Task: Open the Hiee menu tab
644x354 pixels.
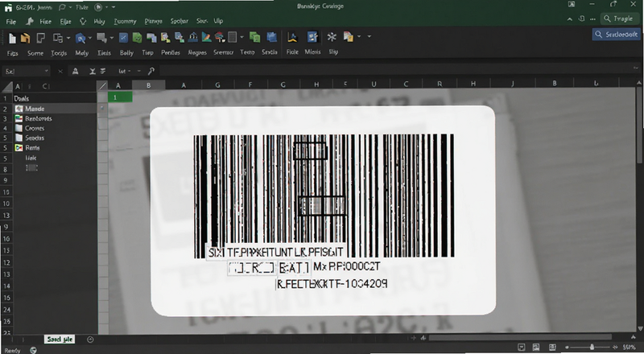Action: (x=46, y=22)
